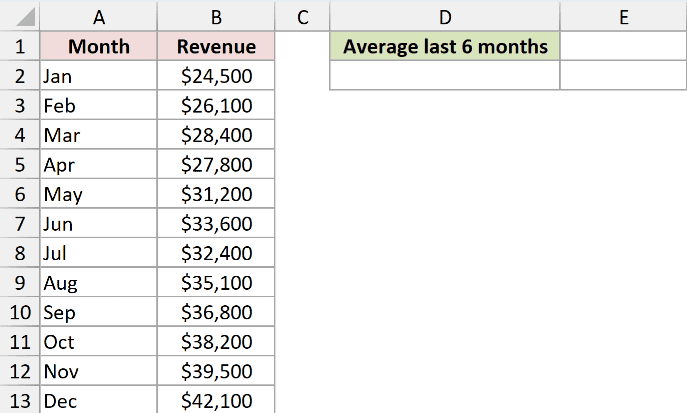The width and height of the screenshot is (687, 413).
Task: Select the Jun cell
Action: [99, 223]
